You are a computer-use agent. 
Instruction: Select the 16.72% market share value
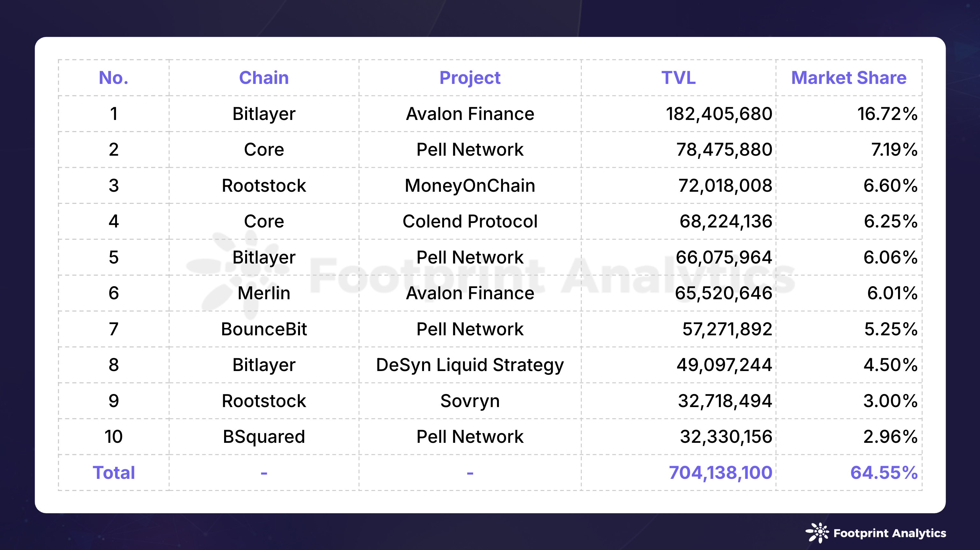pos(887,114)
